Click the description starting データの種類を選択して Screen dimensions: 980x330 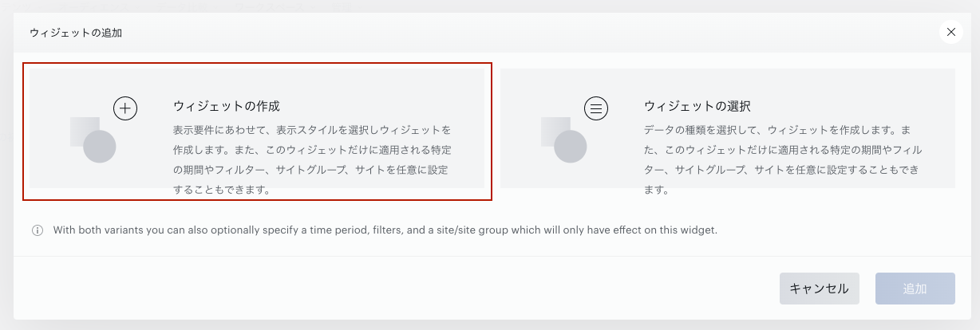tap(783, 159)
